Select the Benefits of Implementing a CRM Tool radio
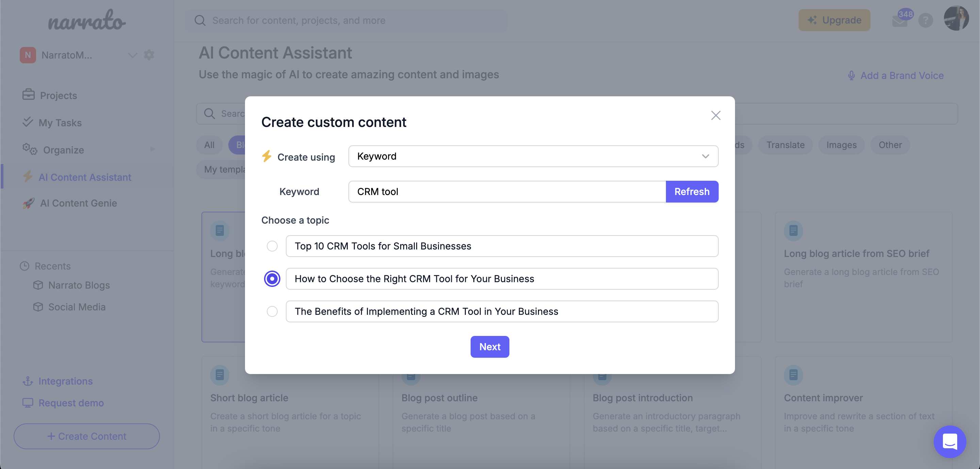 272,311
